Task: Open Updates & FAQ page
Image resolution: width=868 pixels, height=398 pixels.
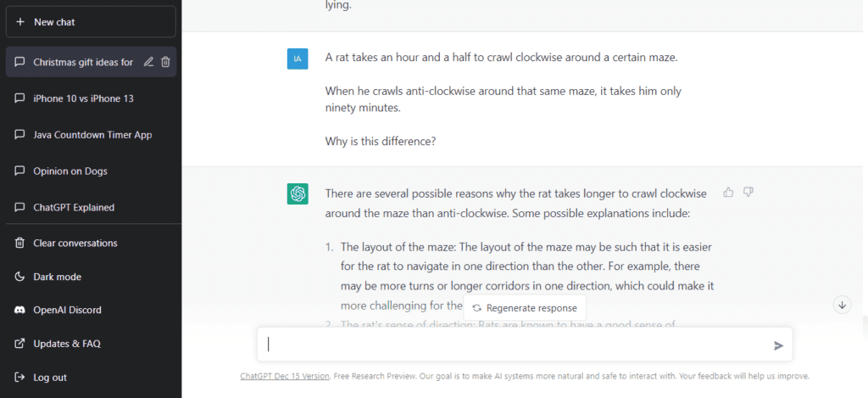Action: pyautogui.click(x=67, y=344)
